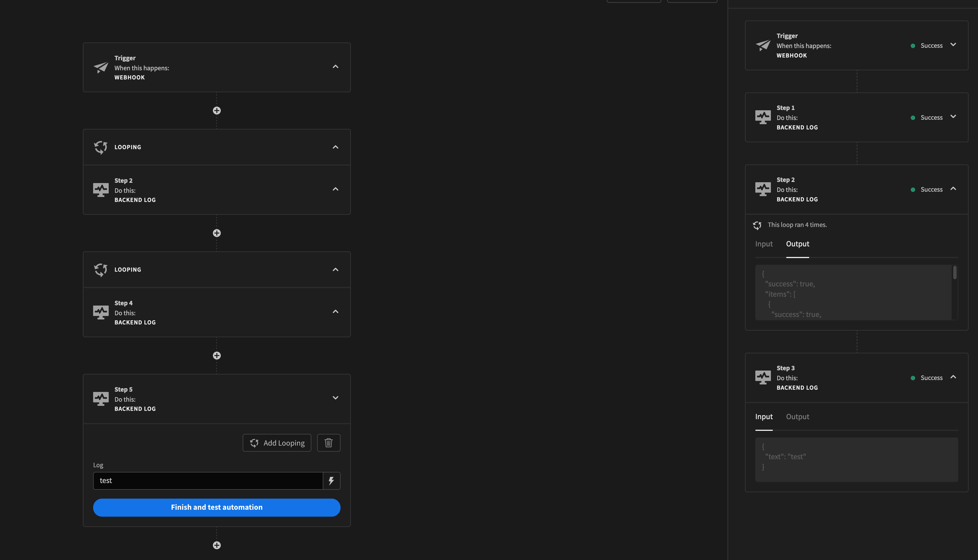
Task: Collapse the Step 2 card in the editor
Action: point(335,189)
